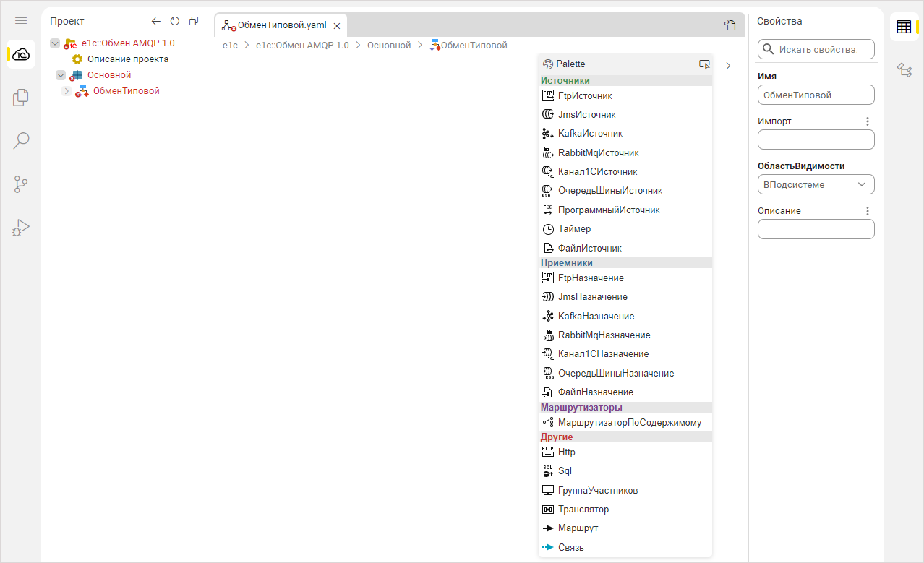
Task: Pick Маршрут from the palette
Action: pos(625,528)
